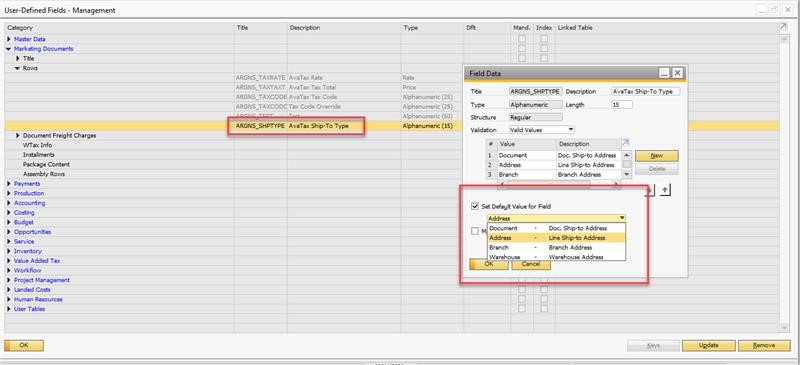Collapse the Rows node
The height and width of the screenshot is (365, 800).
click(18, 68)
